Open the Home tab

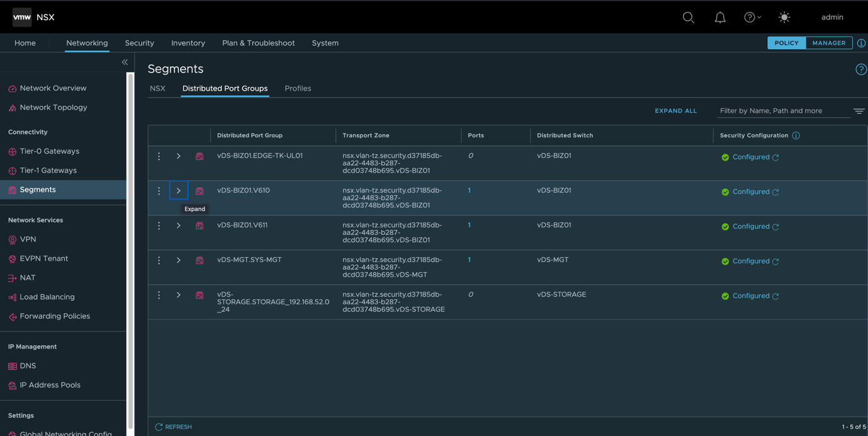click(x=25, y=43)
